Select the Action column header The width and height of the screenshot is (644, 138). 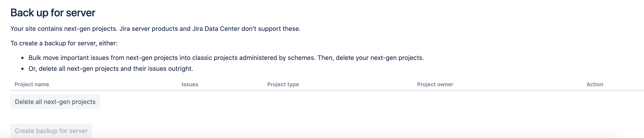[x=595, y=84]
